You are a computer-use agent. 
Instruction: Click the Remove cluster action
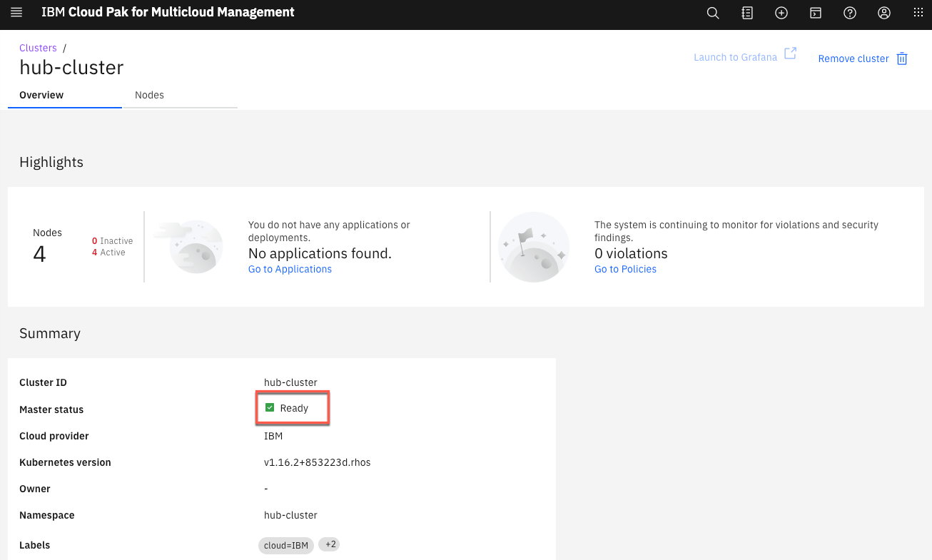[854, 58]
